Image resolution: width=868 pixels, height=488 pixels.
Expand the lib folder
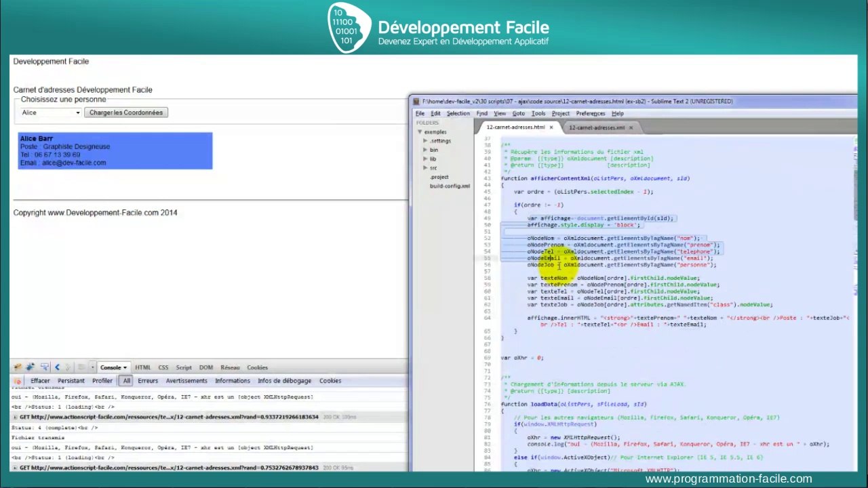tap(425, 159)
